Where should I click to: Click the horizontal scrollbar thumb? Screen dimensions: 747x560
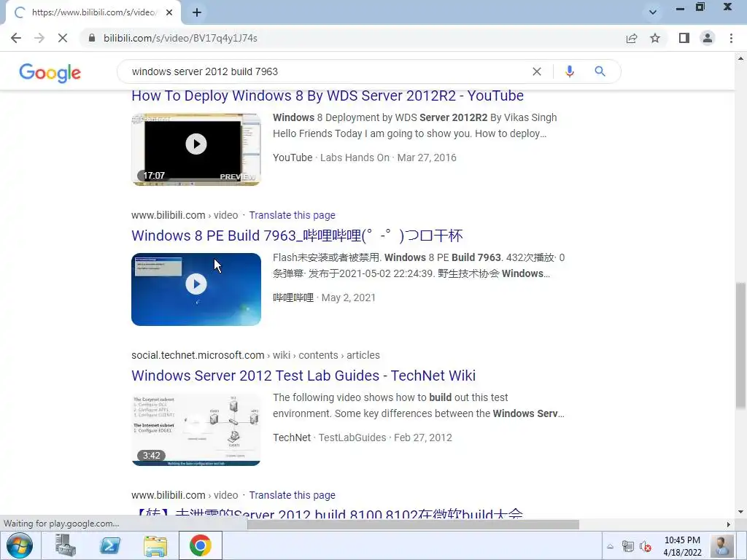coord(413,524)
